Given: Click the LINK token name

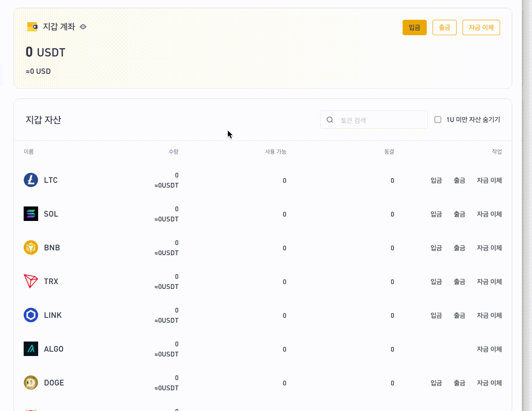Looking at the screenshot, I should click(53, 315).
